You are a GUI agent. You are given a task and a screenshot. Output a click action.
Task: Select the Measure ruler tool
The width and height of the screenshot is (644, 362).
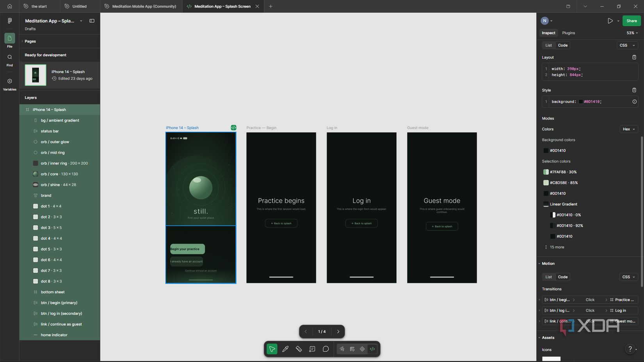299,349
